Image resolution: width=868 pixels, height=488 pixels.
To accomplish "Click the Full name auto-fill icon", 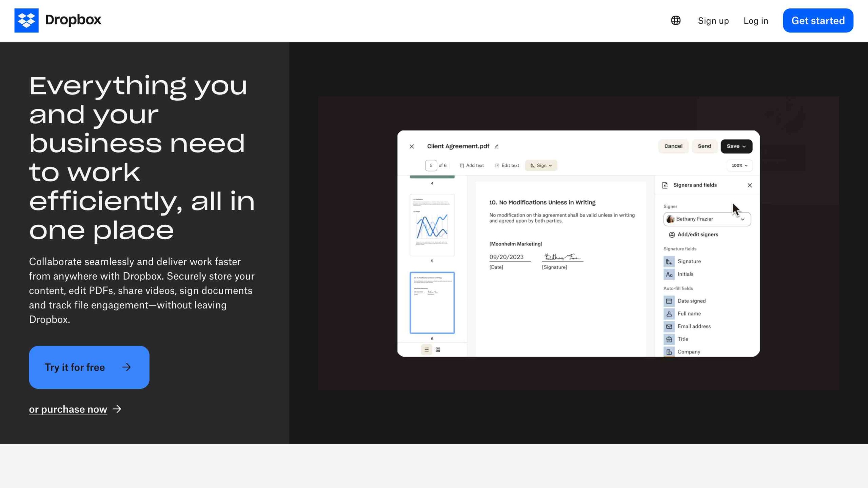I will pos(669,313).
